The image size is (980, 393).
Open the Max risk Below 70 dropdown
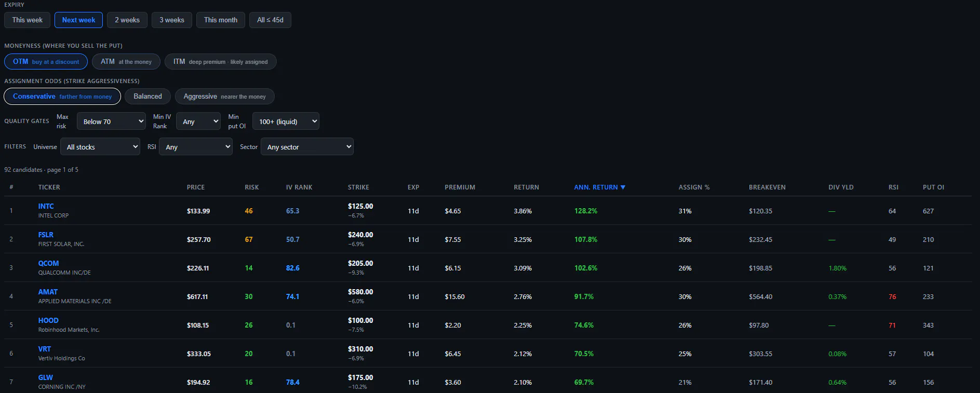pyautogui.click(x=111, y=121)
